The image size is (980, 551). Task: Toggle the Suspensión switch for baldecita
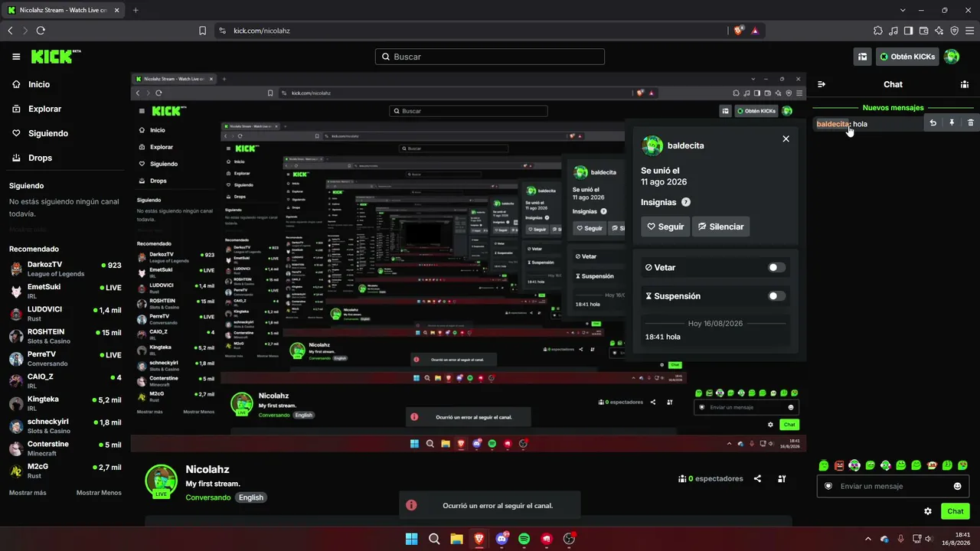776,295
